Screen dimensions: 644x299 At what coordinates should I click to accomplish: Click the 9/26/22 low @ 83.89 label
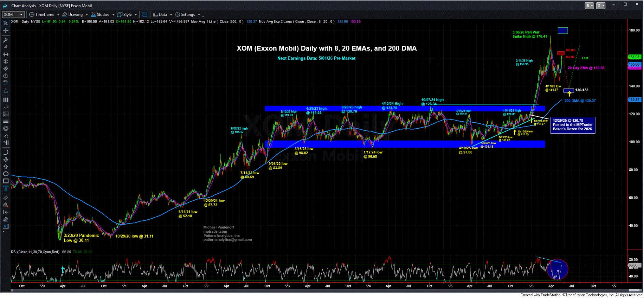click(x=278, y=166)
